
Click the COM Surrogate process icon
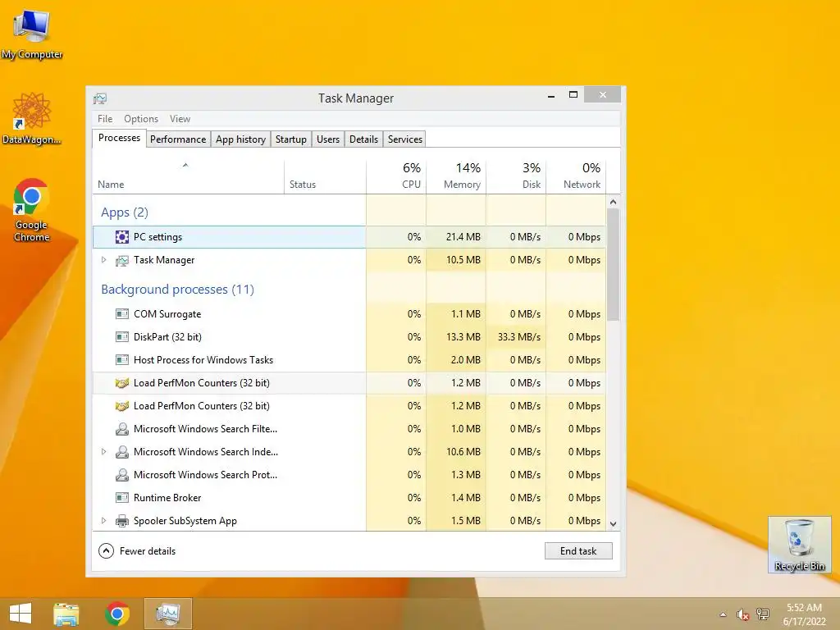[x=122, y=314]
